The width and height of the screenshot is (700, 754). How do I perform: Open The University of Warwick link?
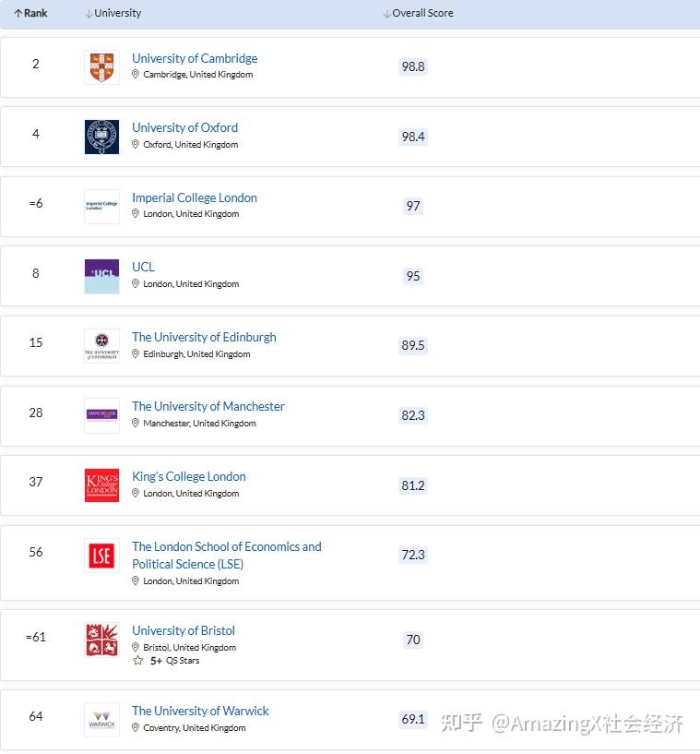(200, 711)
